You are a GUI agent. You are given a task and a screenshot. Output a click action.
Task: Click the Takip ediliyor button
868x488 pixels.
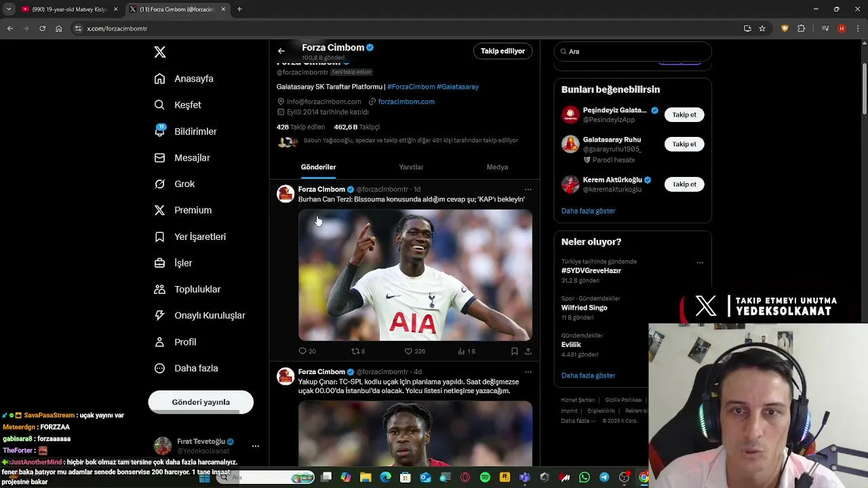(x=502, y=51)
